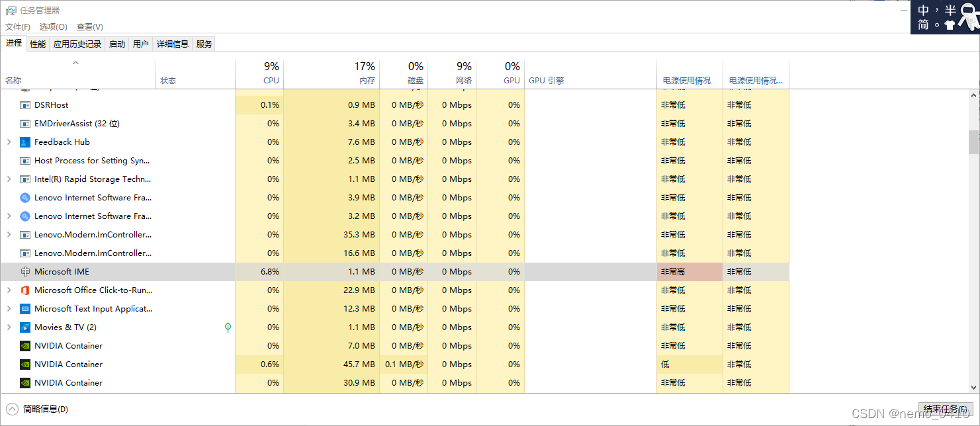Switch to the 启动 tab
The image size is (980, 426).
(117, 44)
